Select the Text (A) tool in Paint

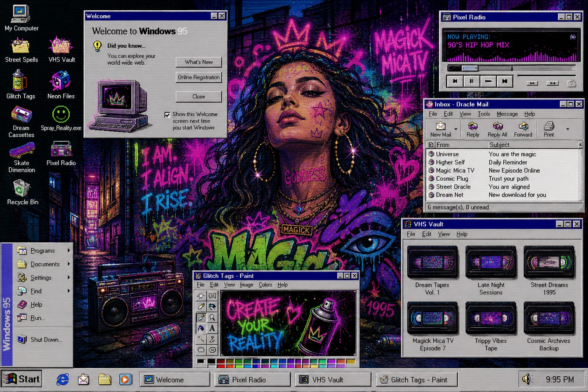pos(212,328)
